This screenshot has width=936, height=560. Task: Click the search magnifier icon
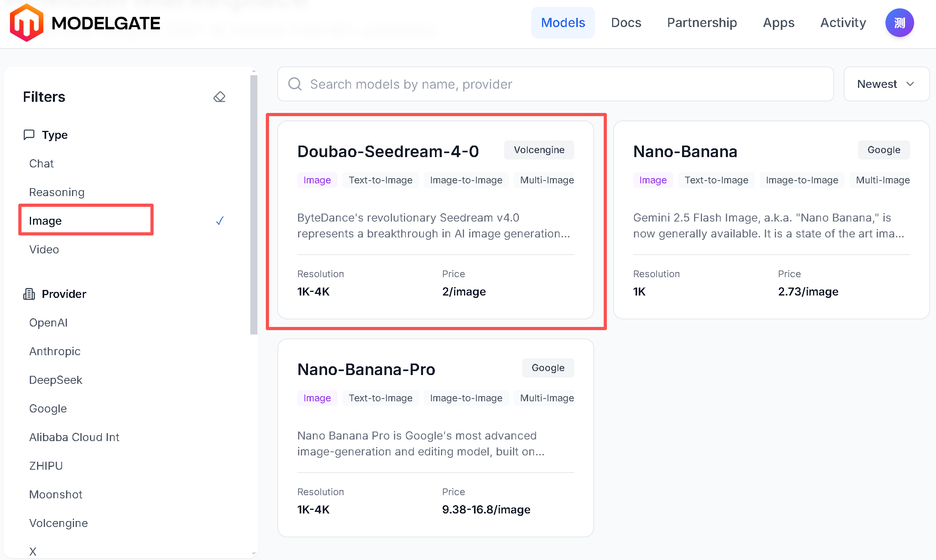coord(295,84)
